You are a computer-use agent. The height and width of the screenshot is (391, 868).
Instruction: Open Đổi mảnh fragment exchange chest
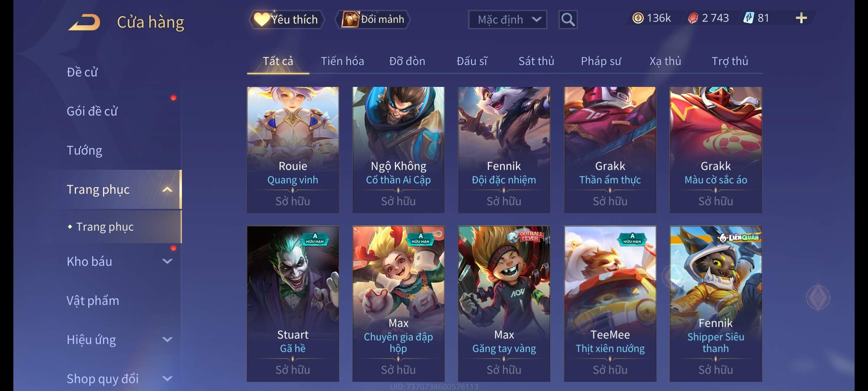point(373,20)
